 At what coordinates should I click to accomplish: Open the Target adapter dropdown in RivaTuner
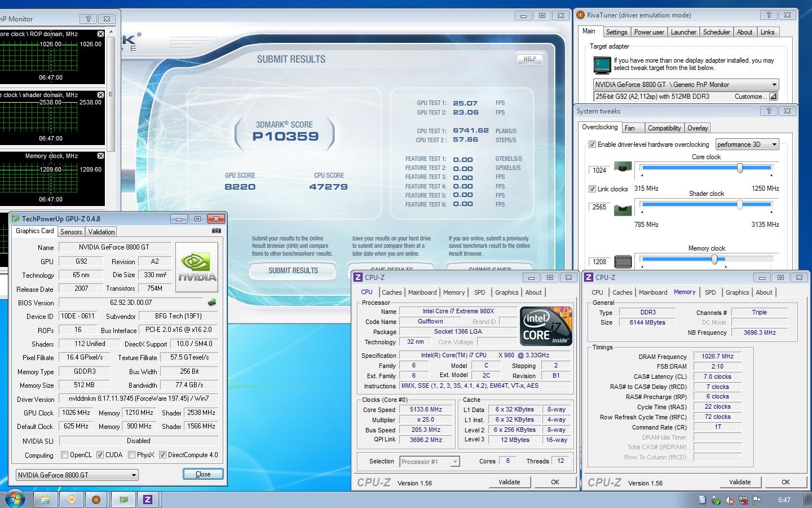(686, 85)
